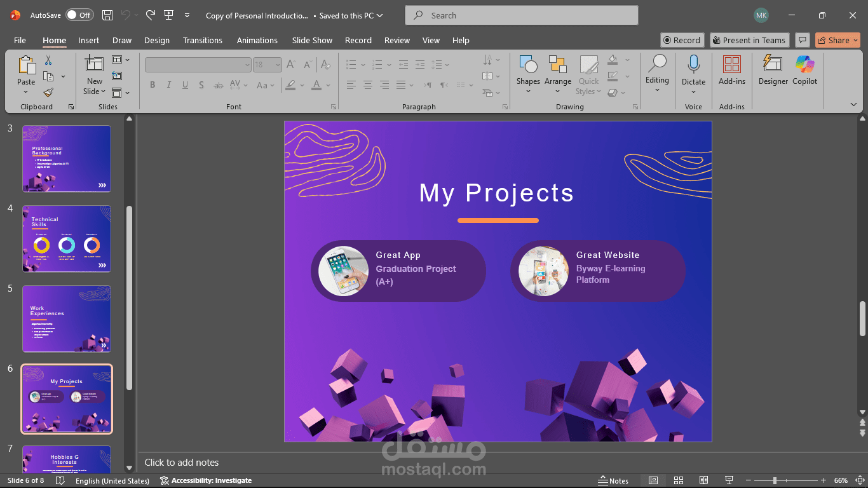Launch Copilot from the ribbon

tap(804, 70)
